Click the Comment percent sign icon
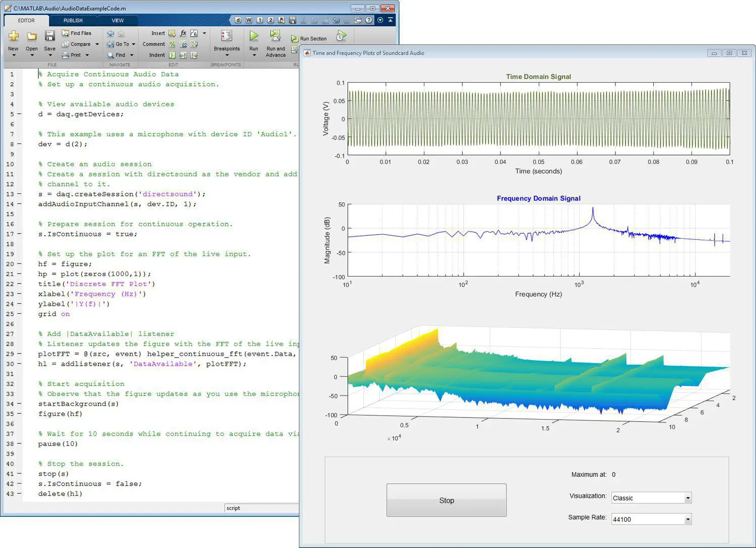Screen dimensions: 756x548 [172, 44]
